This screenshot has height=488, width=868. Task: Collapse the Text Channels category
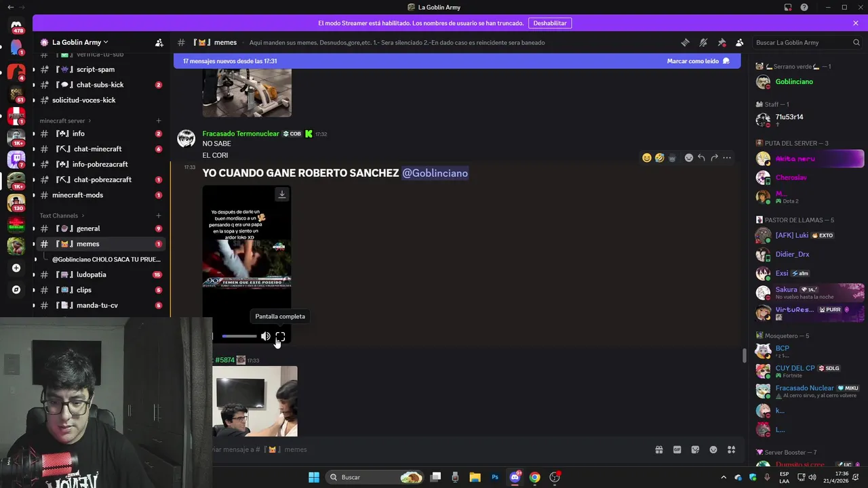point(62,216)
